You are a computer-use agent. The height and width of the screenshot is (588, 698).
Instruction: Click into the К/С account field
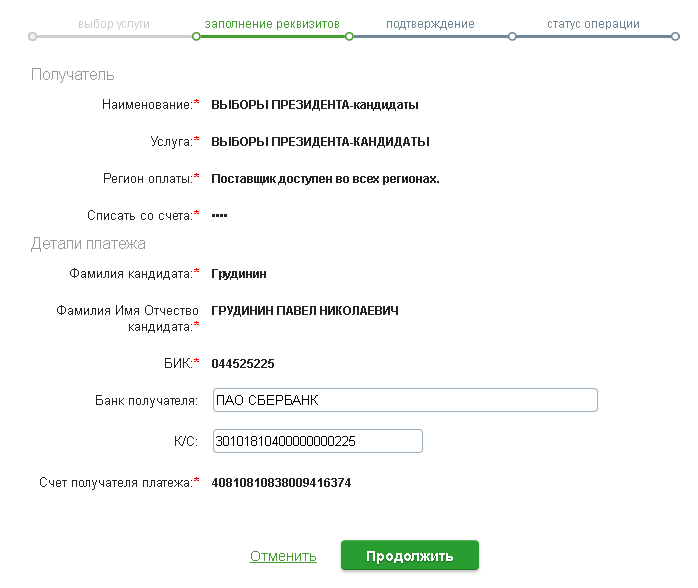(317, 441)
